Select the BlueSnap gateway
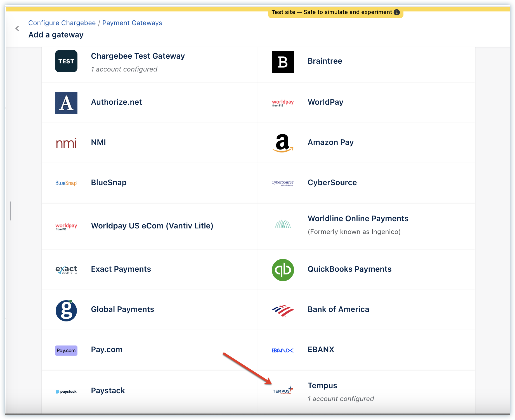 tap(109, 183)
